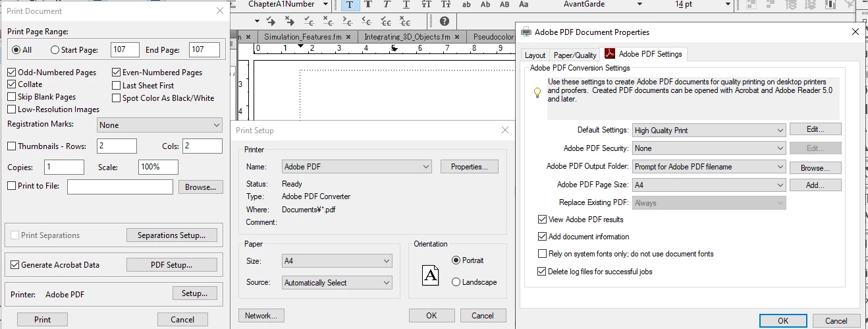Screen dimensions: 868x329
Task: Click the Network... button in Print Setup
Action: [261, 315]
